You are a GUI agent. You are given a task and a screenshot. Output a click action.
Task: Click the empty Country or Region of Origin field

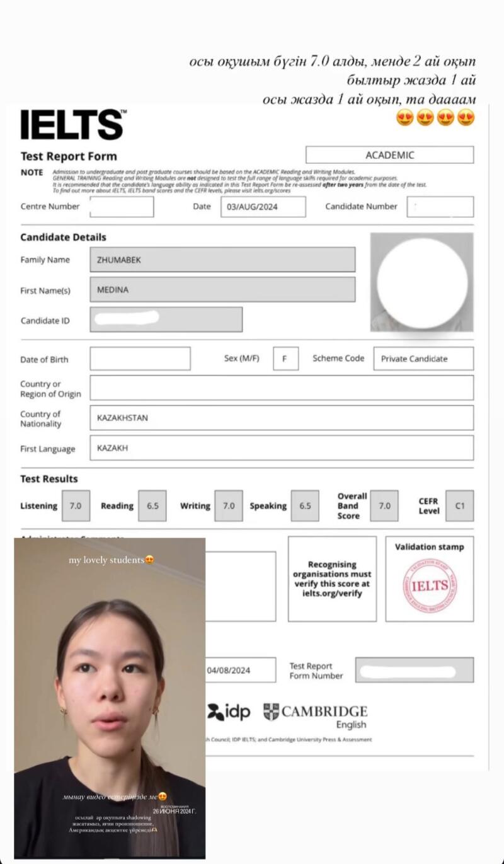tap(282, 388)
